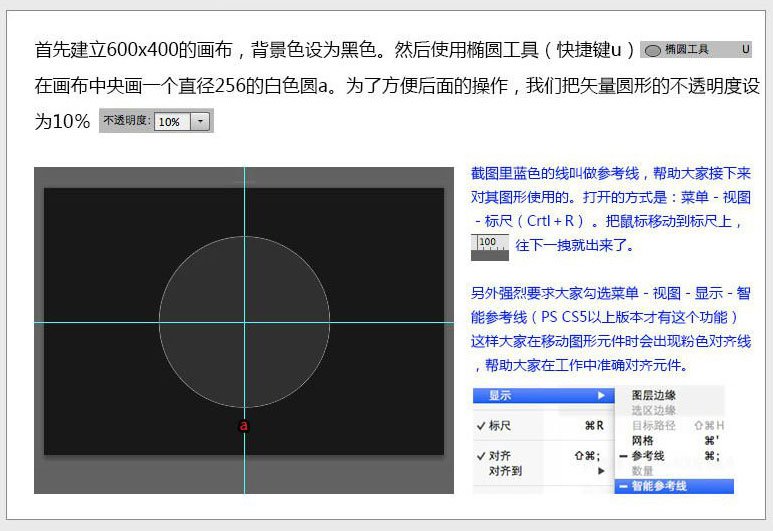Click the translucent white circle on canvas

point(244,322)
